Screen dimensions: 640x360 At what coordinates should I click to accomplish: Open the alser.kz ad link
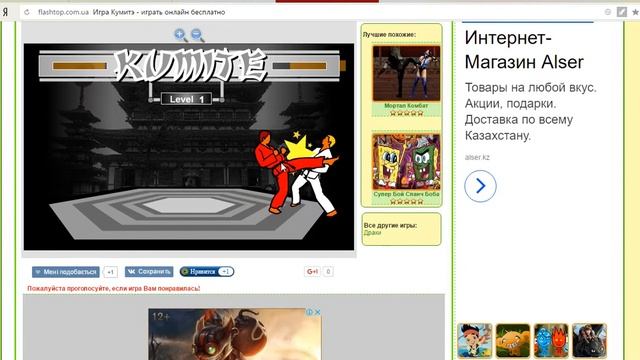[x=477, y=157]
